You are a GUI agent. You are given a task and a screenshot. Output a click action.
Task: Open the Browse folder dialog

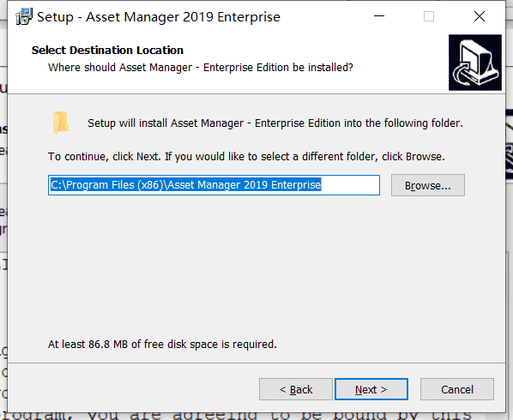click(428, 185)
